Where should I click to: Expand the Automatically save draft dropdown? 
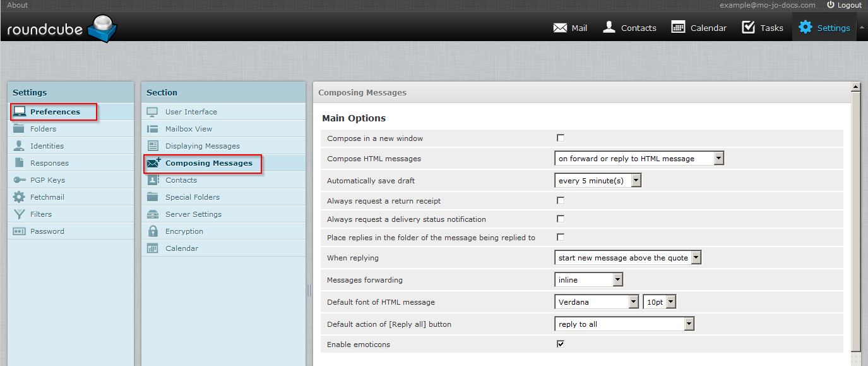(x=597, y=181)
